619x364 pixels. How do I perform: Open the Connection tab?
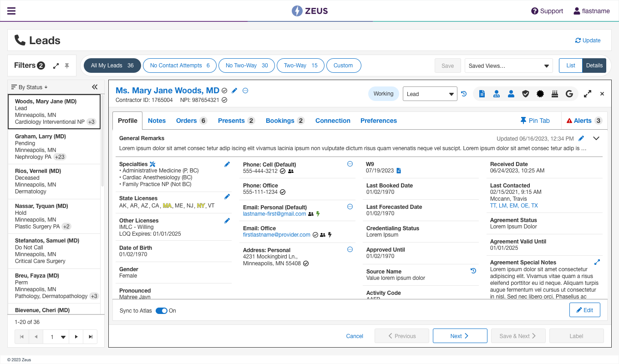pyautogui.click(x=333, y=121)
